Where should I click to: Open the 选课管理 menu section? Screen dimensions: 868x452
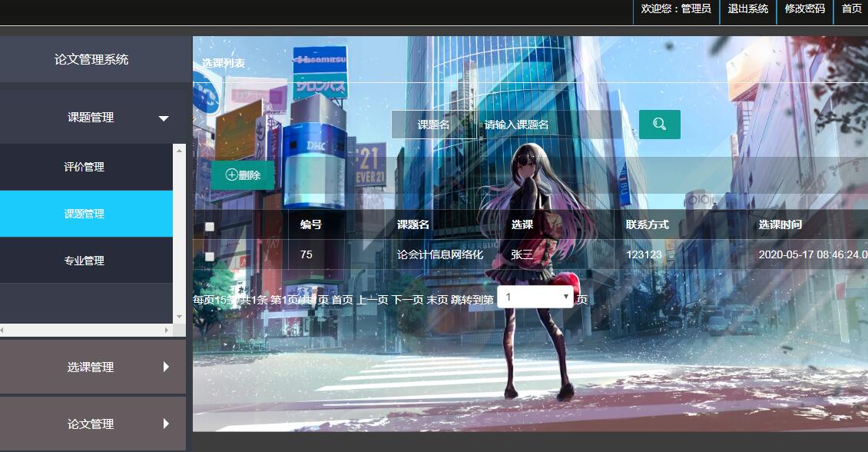click(x=92, y=367)
